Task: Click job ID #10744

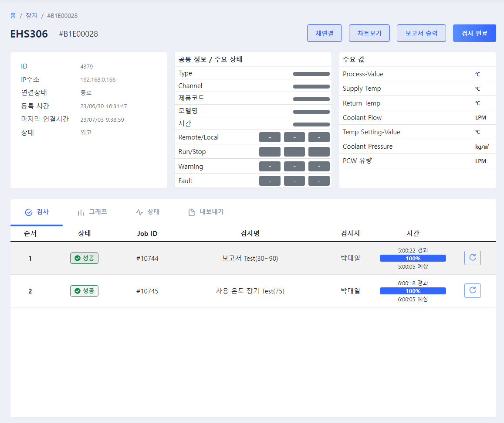Action: (x=147, y=259)
